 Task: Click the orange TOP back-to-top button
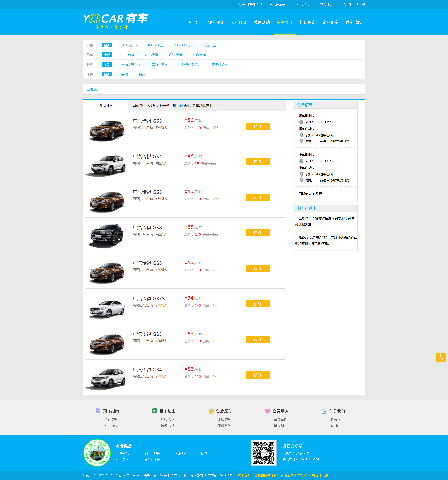(x=441, y=357)
